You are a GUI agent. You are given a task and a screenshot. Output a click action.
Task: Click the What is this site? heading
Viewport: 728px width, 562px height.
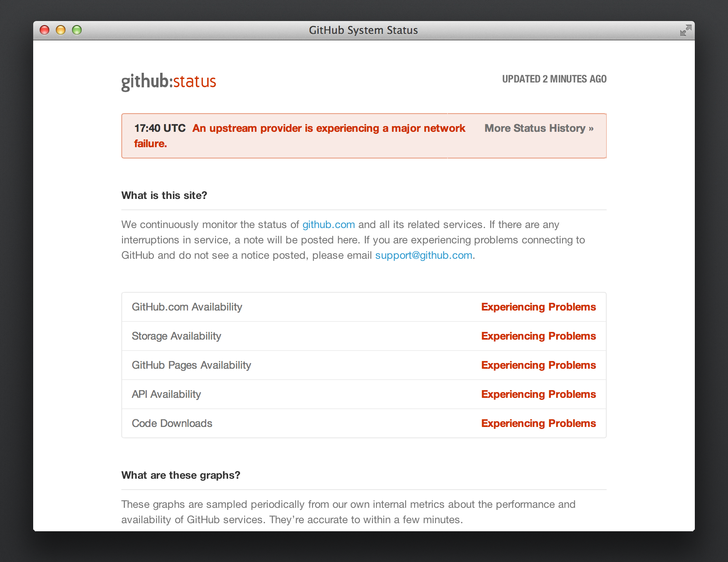(164, 195)
